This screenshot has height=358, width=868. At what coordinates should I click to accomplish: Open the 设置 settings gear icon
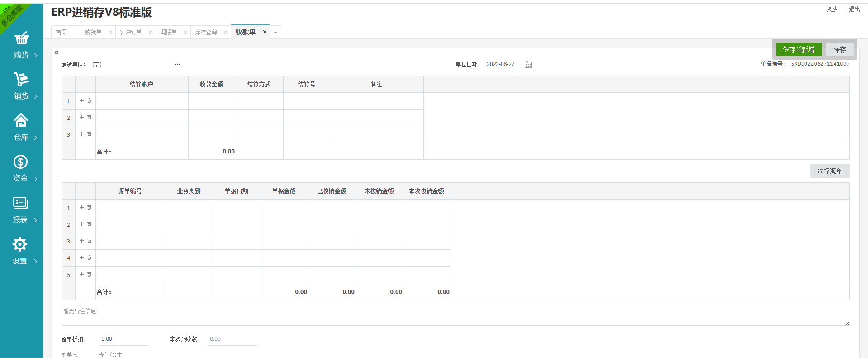[x=20, y=244]
